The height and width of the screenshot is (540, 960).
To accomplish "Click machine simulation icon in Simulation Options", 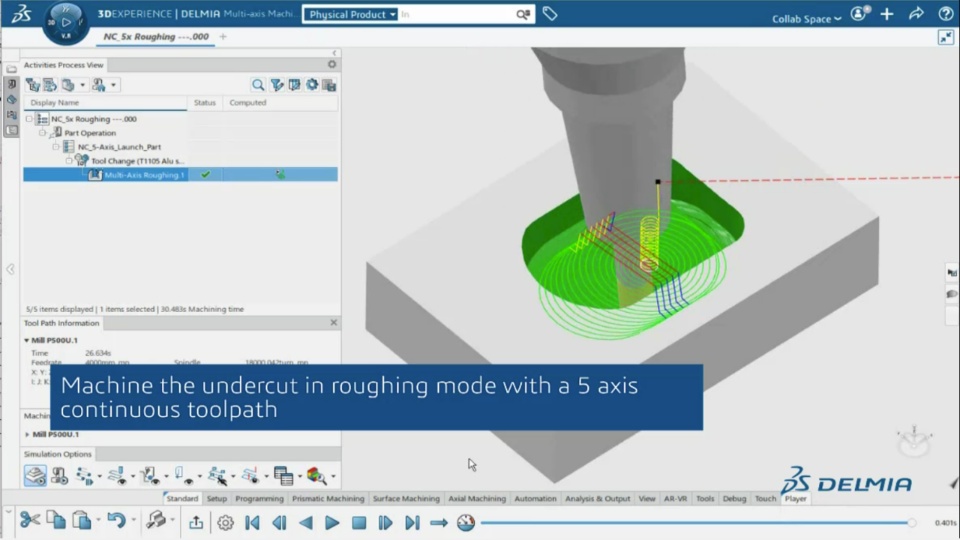I will click(59, 476).
